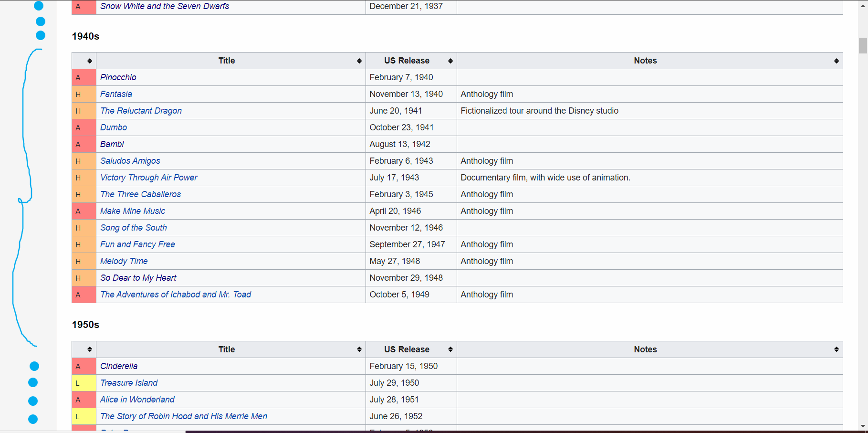Click the 1940s section heading
Image resolution: width=868 pixels, height=433 pixels.
(85, 36)
